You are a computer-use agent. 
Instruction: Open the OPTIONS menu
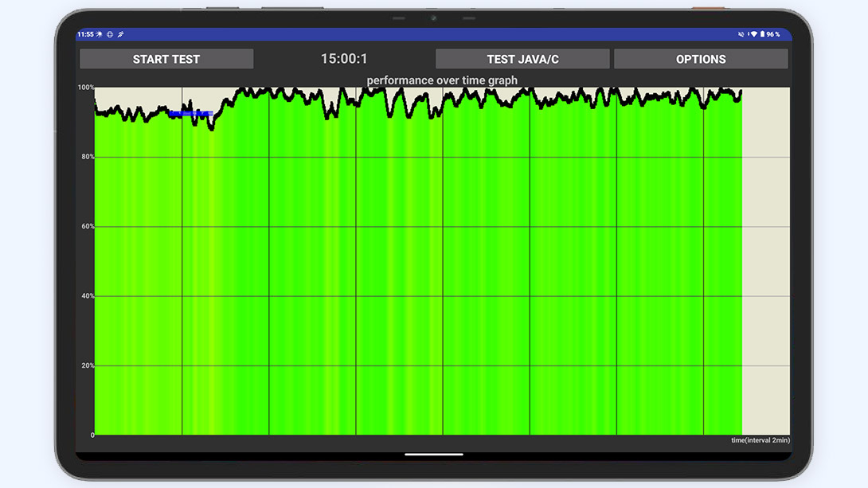coord(701,59)
